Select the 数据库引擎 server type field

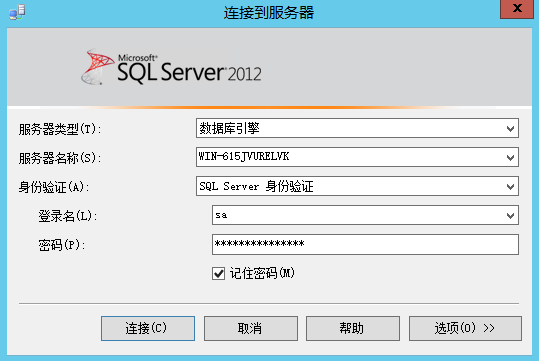(x=357, y=128)
